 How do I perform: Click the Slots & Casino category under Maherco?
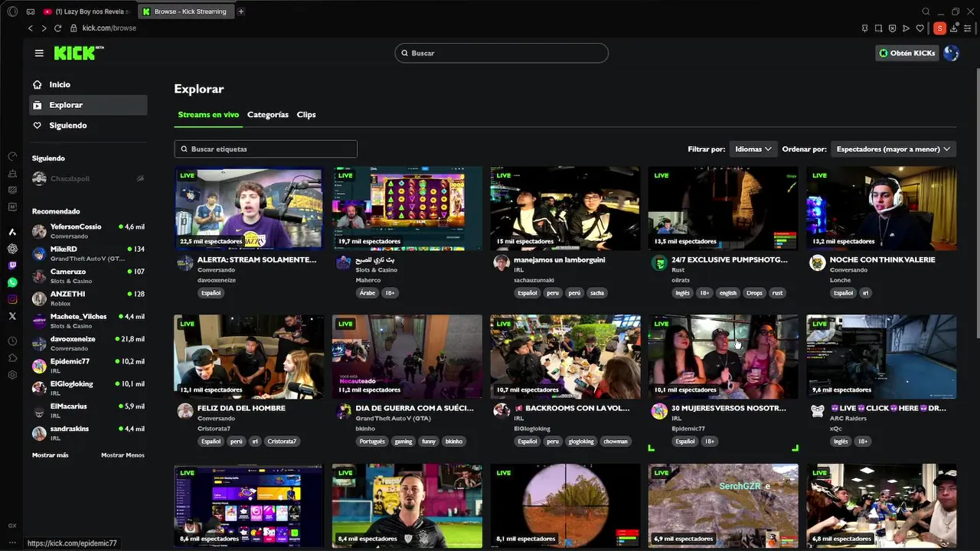coord(376,270)
